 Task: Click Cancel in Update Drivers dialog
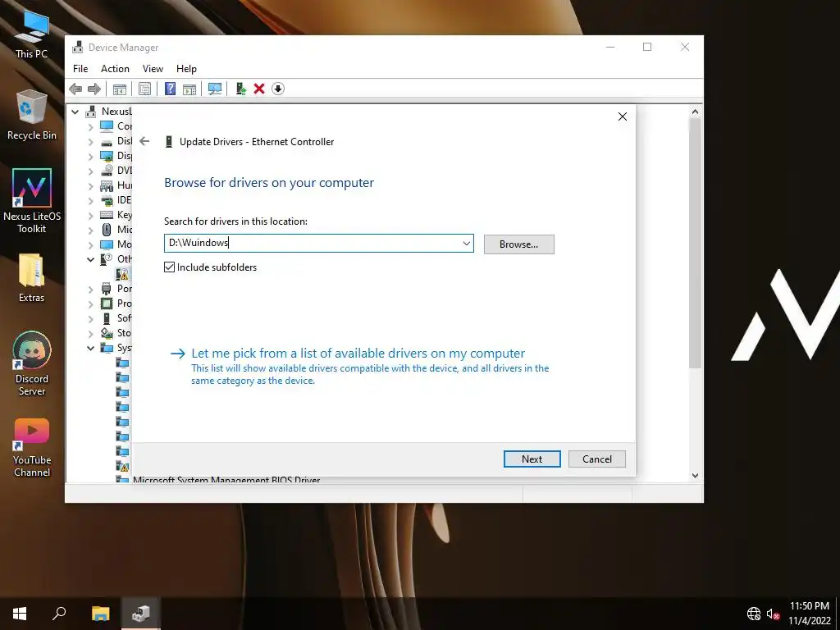(597, 459)
